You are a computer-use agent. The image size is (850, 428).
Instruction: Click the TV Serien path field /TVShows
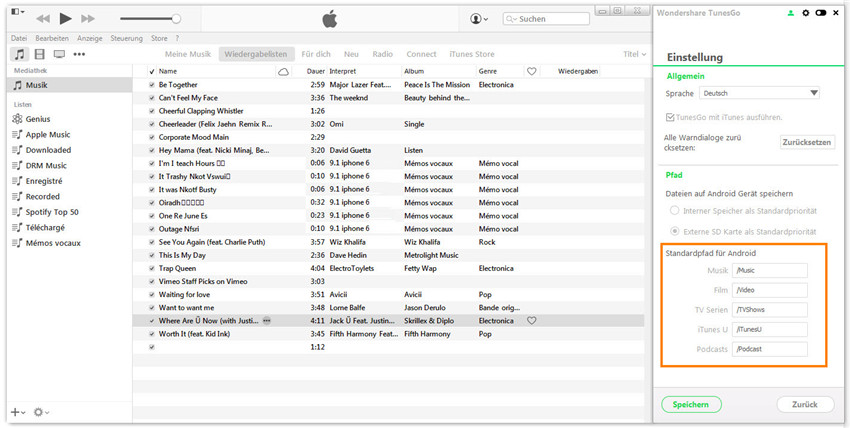pyautogui.click(x=770, y=310)
